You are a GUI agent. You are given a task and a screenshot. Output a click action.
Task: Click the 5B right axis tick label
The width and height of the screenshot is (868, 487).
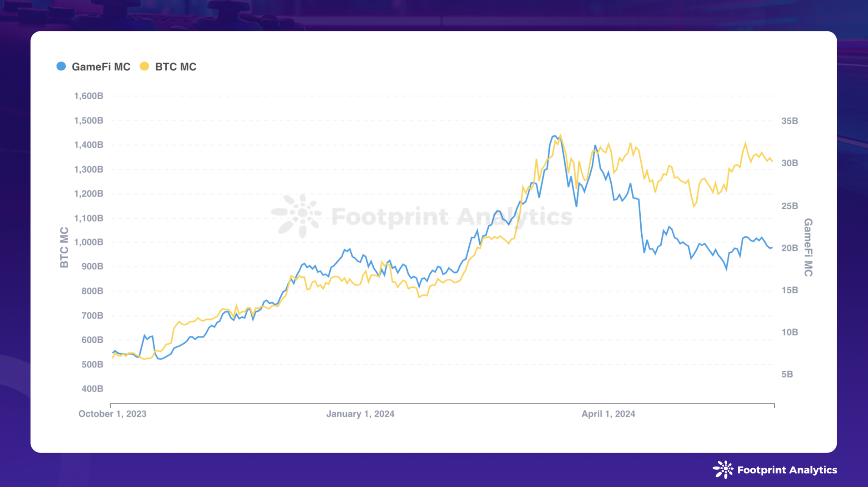pos(787,375)
